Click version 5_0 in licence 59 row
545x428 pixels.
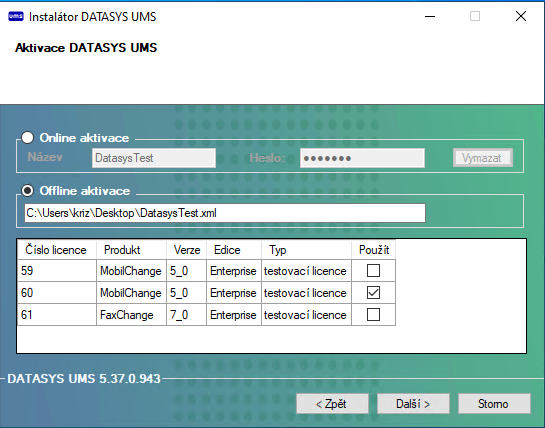click(187, 270)
